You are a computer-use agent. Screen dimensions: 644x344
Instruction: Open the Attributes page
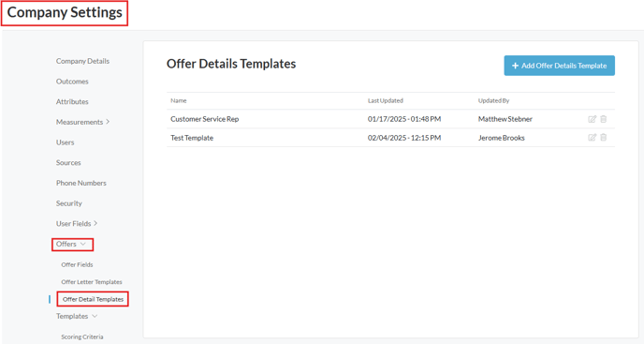pyautogui.click(x=72, y=101)
